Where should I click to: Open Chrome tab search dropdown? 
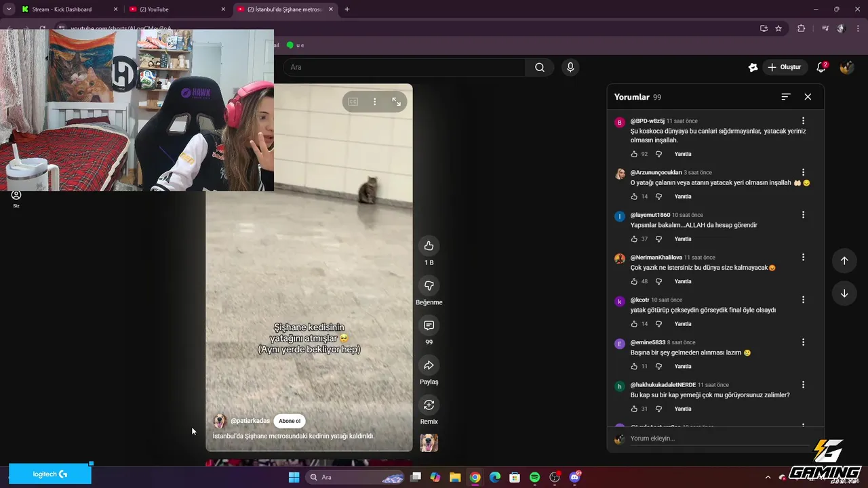9,9
